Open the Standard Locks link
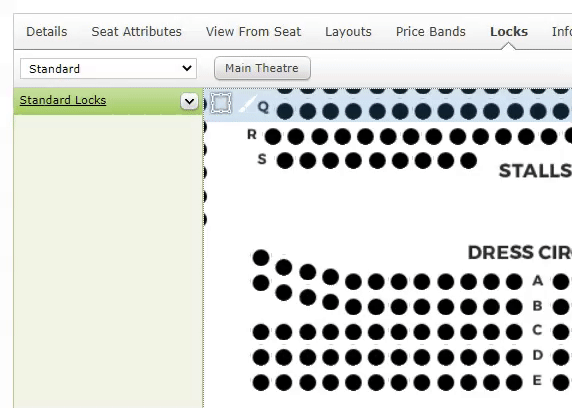 [63, 100]
